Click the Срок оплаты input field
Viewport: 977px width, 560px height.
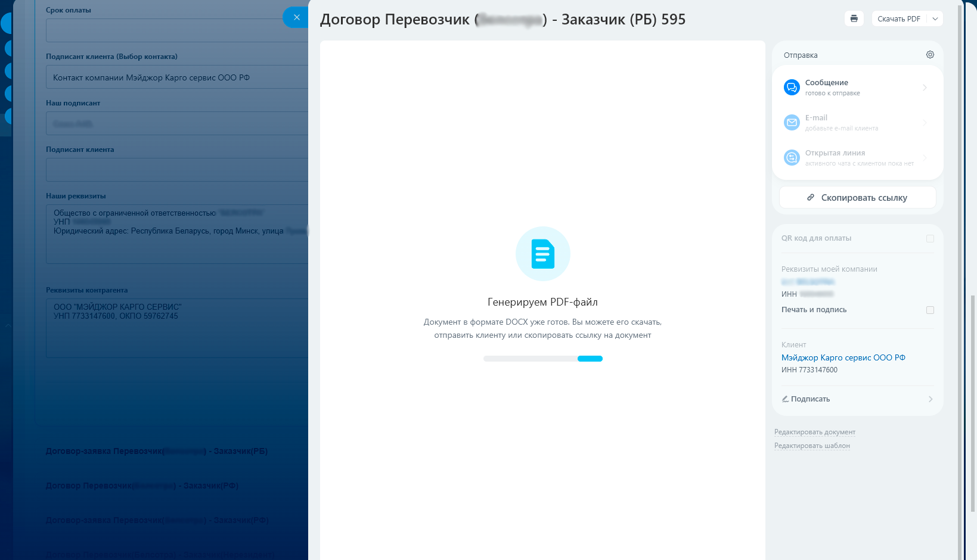click(x=177, y=30)
